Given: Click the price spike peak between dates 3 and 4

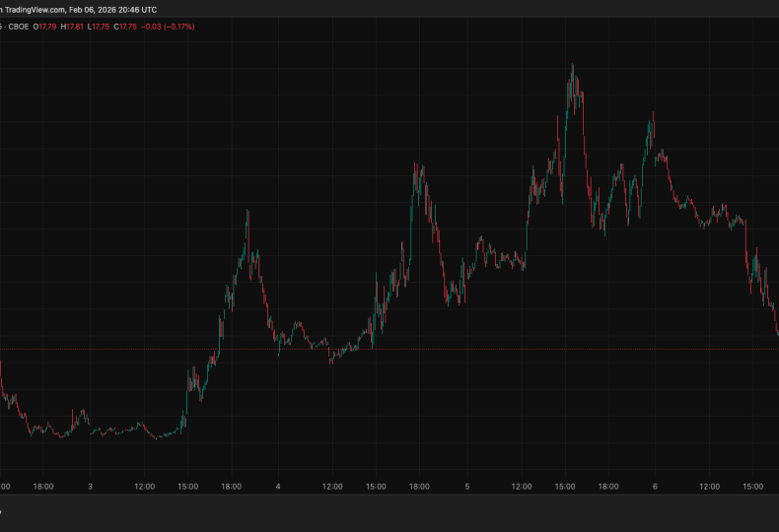Looking at the screenshot, I should (x=247, y=212).
